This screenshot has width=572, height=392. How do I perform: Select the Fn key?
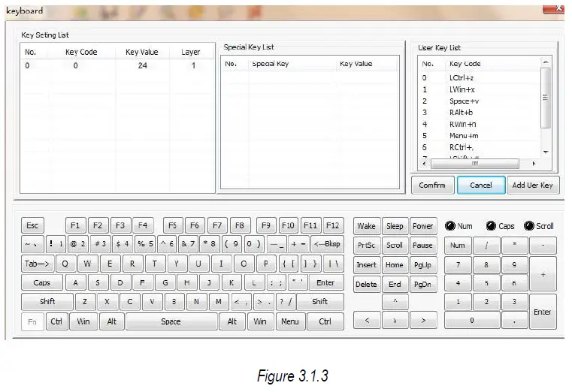click(x=32, y=321)
